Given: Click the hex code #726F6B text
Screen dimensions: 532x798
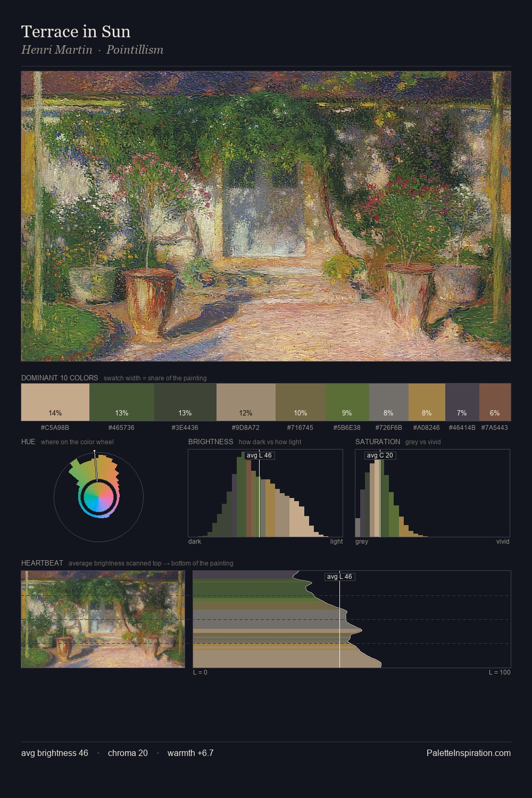Looking at the screenshot, I should click(388, 427).
